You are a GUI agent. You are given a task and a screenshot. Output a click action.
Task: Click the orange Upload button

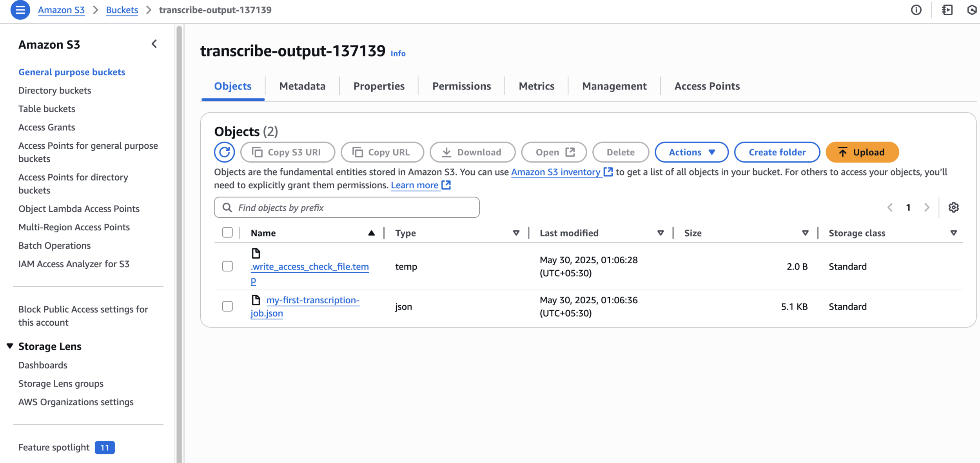862,152
